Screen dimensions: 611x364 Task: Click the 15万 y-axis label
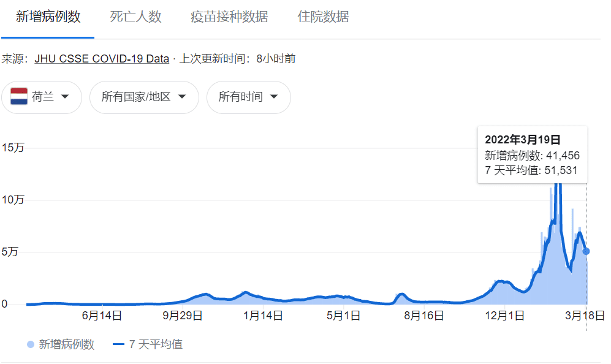point(13,148)
